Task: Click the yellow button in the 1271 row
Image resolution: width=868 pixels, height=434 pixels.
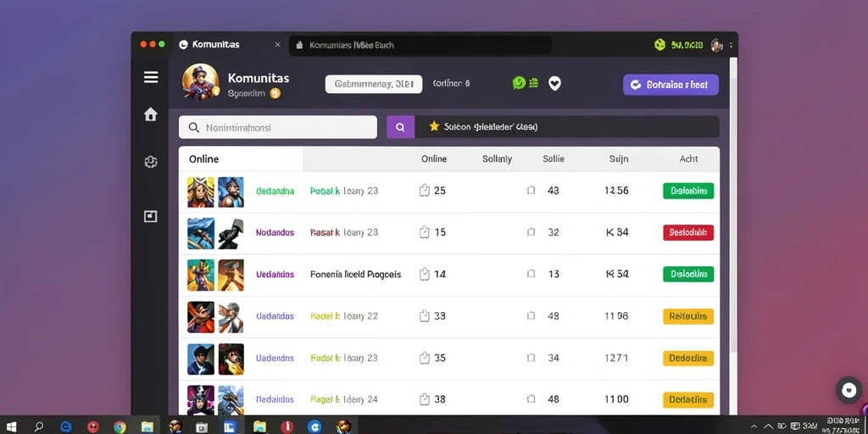Action: click(688, 359)
